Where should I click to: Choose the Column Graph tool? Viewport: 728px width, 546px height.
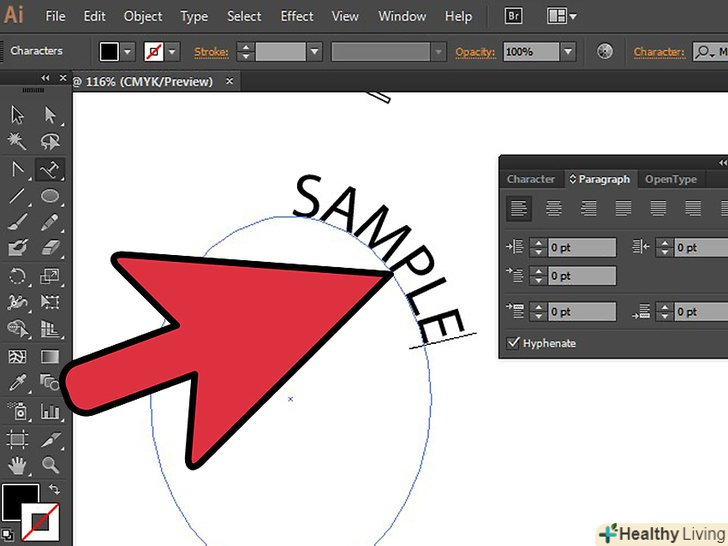[50, 411]
